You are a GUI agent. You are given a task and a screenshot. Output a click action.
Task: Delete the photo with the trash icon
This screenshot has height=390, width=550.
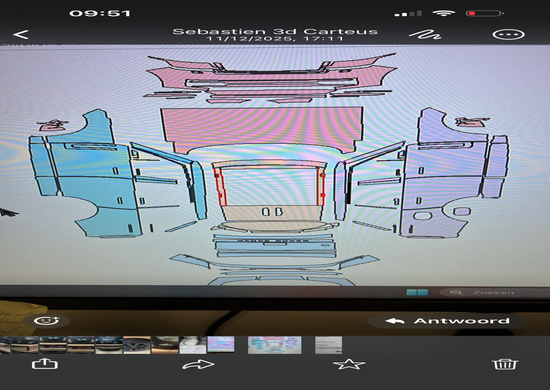(x=505, y=364)
